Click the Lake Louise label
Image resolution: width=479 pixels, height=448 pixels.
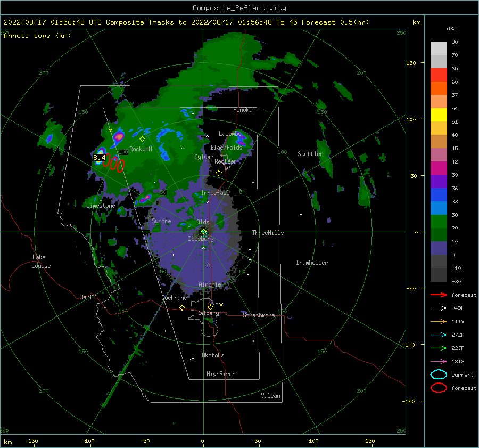pos(41,262)
